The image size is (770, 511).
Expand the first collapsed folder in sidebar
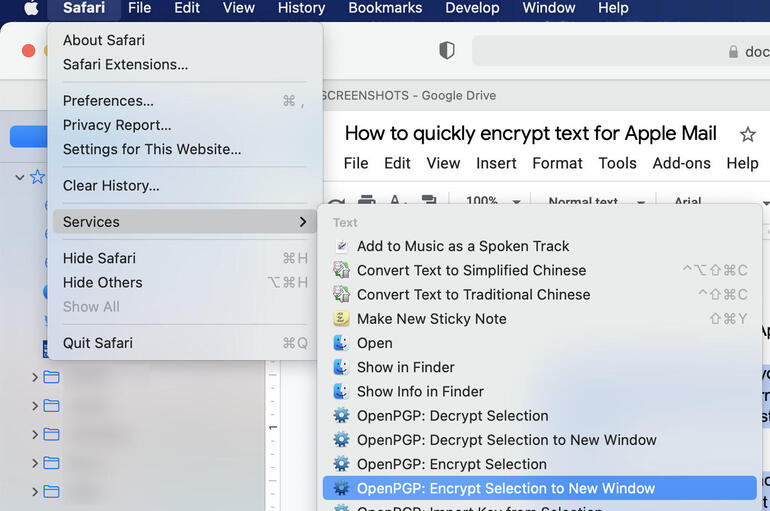point(35,377)
